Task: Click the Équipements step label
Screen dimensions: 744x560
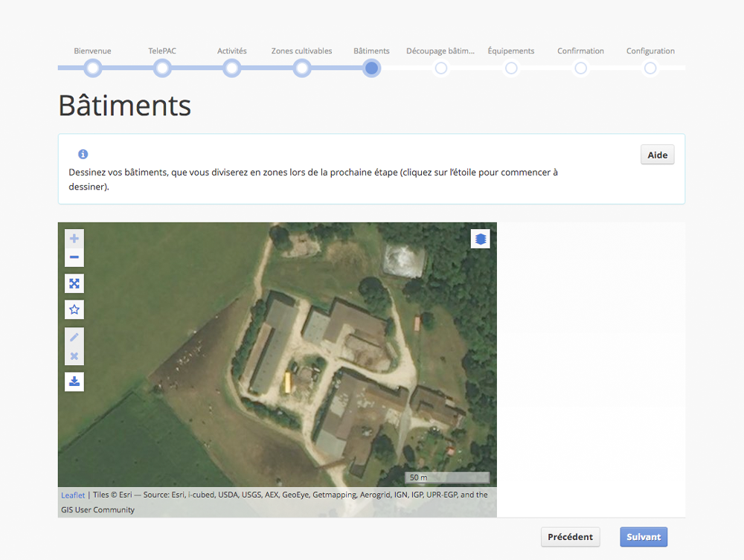Action: 511,51
